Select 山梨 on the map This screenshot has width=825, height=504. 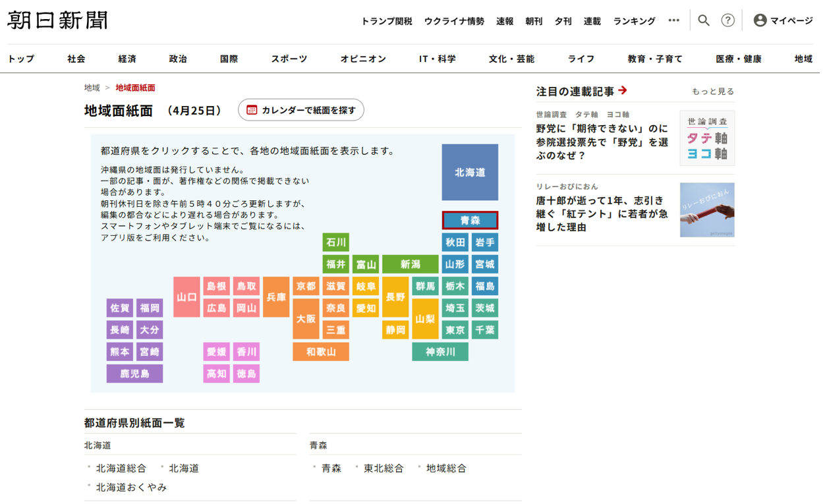[x=428, y=320]
